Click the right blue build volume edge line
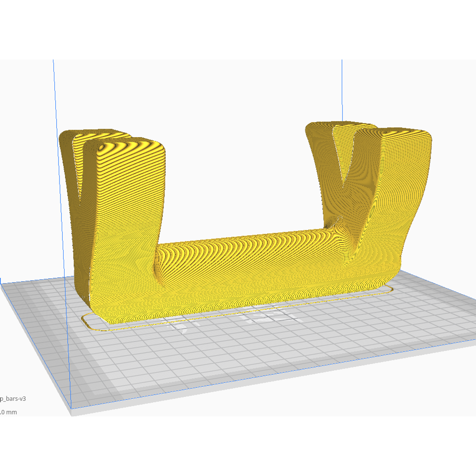The height and width of the screenshot is (476, 476). (342, 90)
